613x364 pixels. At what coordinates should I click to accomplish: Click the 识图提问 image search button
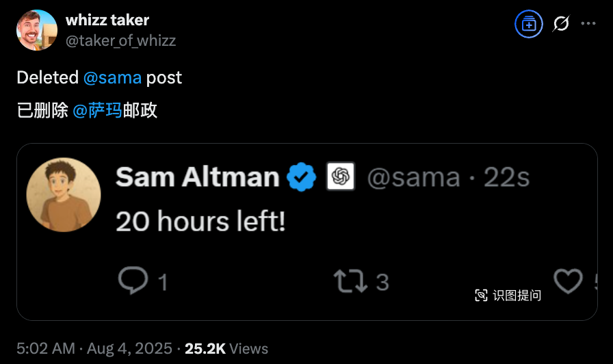click(x=508, y=295)
